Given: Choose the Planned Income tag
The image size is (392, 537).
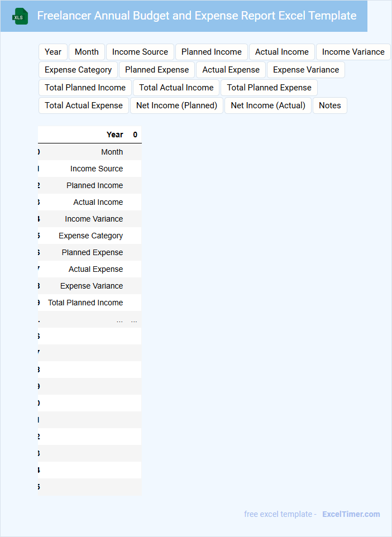Looking at the screenshot, I should 212,52.
